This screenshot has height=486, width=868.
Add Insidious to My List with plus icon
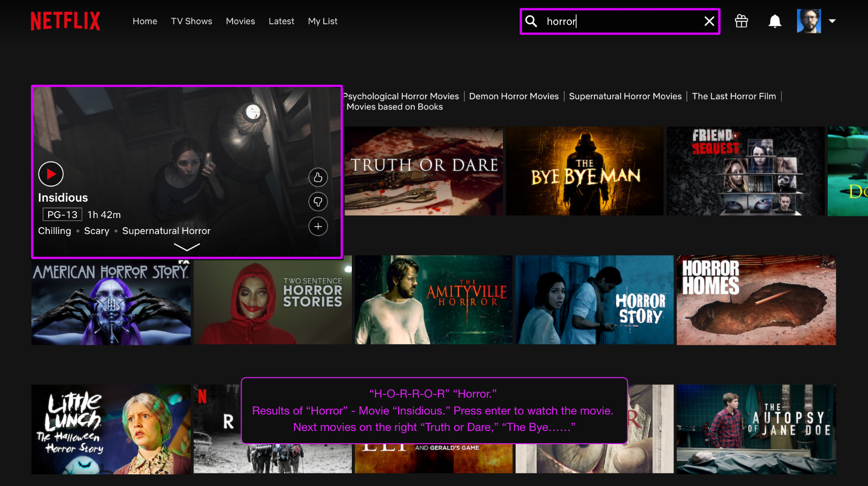318,227
